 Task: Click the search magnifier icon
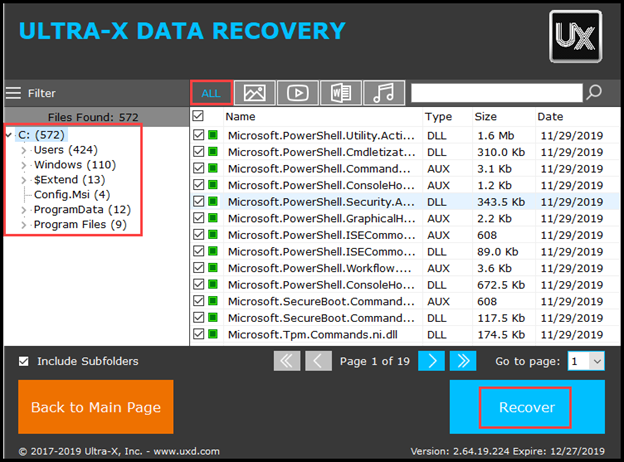click(x=594, y=93)
